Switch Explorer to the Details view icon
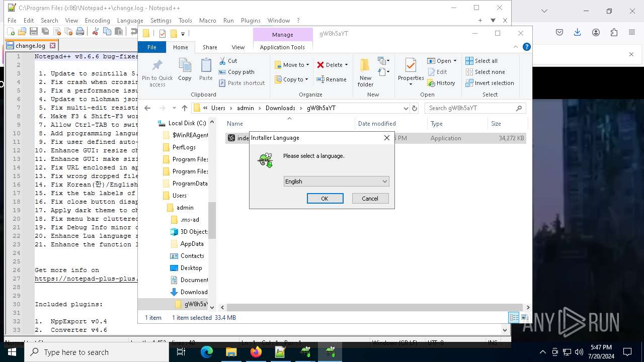Screen dimensions: 644x362 [514, 317]
